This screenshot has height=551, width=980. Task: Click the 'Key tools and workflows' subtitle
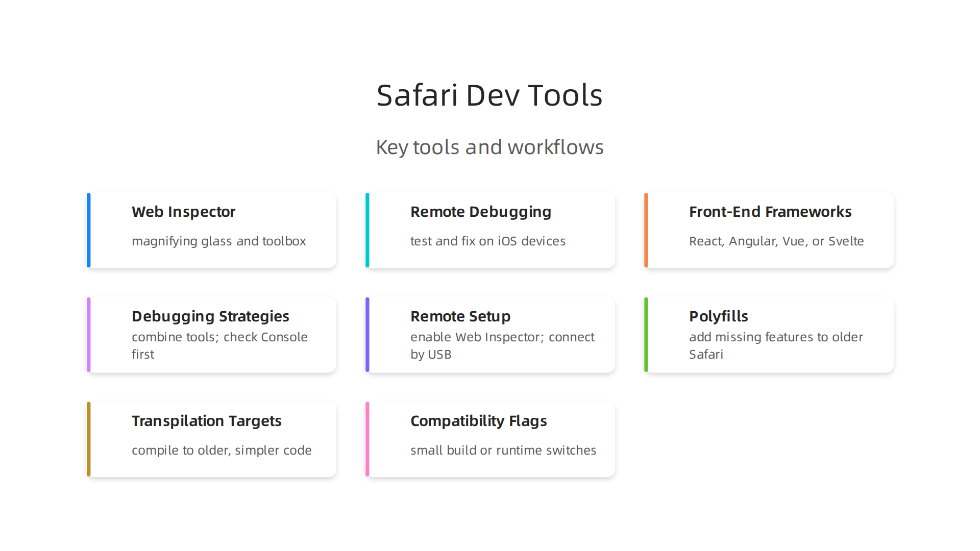click(x=489, y=147)
